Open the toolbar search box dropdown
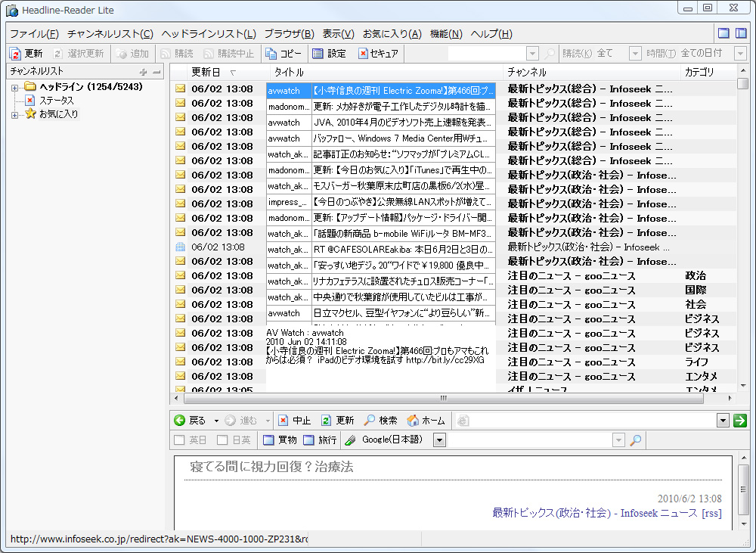Viewport: 756px width, 553px height. pyautogui.click(x=532, y=54)
